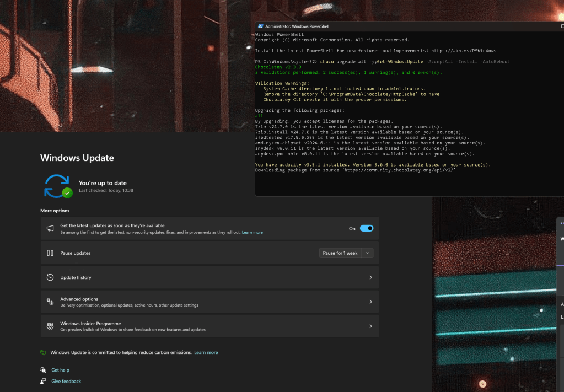Open the Learn more link about latest updates
Screen dimensions: 564x392
[252, 232]
